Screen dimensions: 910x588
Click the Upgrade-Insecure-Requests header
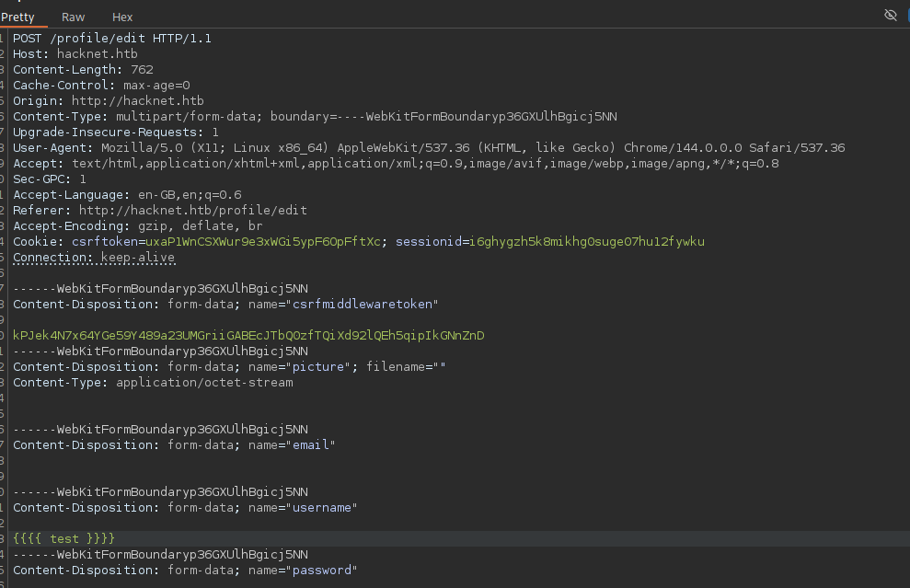click(x=116, y=133)
